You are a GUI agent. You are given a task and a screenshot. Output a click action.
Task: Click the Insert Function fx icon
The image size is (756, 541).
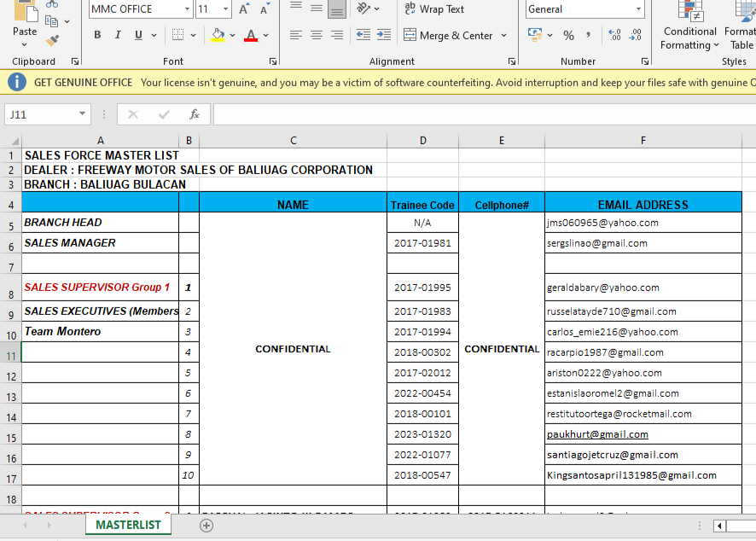[x=195, y=114]
